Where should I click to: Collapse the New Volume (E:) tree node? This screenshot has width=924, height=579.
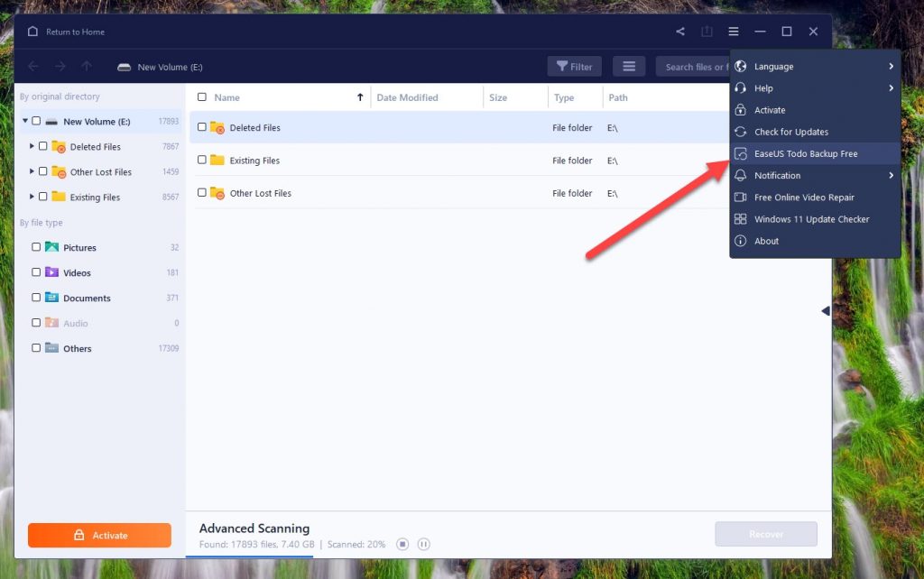tap(25, 121)
